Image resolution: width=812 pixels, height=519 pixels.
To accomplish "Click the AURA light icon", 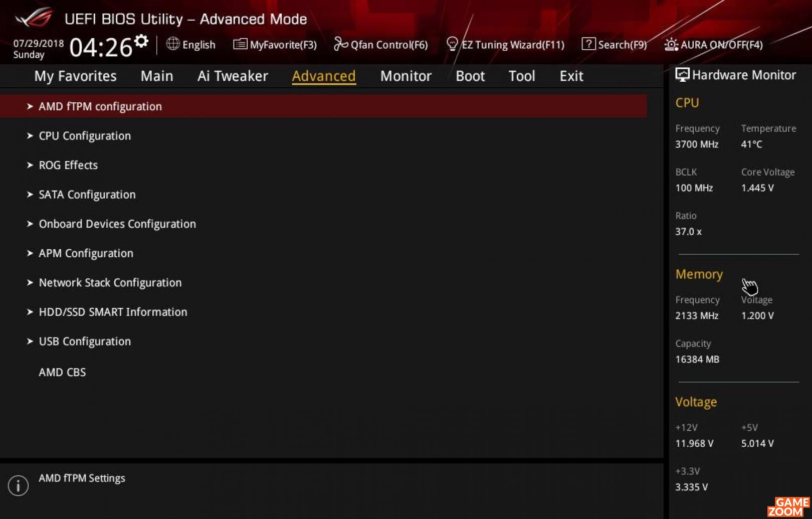I will click(671, 44).
